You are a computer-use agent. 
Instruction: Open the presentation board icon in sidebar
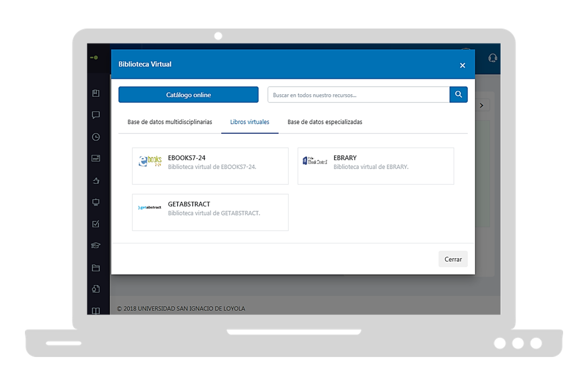coord(96,202)
